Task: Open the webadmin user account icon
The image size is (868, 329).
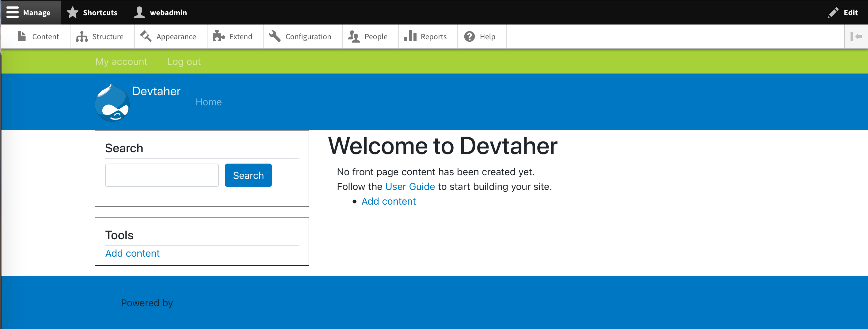Action: 139,12
